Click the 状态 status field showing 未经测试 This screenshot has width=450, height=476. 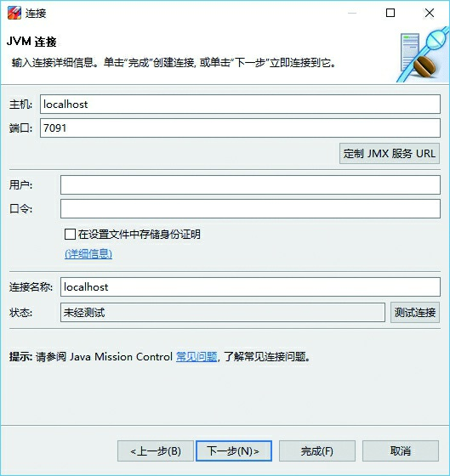223,312
